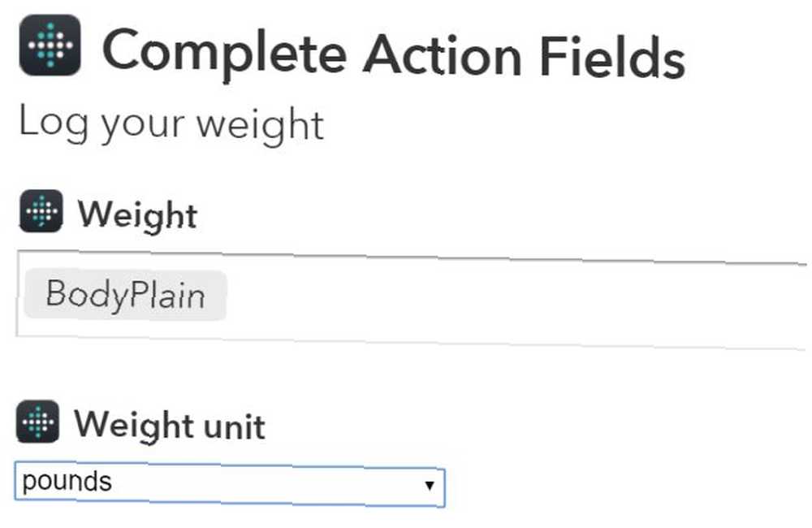Click the Log your weight subtitle
Screen dimensions: 812x528
coord(171,124)
